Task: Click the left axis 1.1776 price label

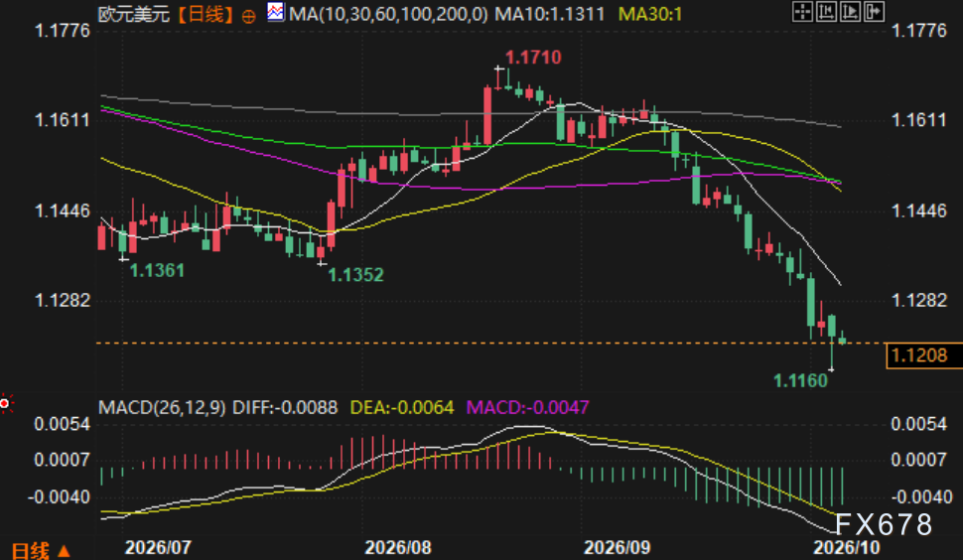Action: pos(62,31)
